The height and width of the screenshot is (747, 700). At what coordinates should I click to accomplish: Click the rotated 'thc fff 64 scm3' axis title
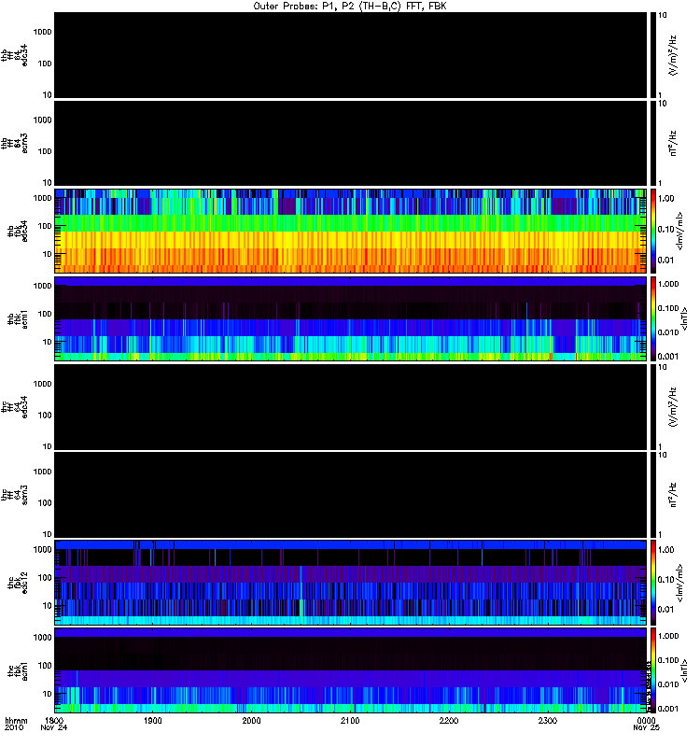click(14, 495)
